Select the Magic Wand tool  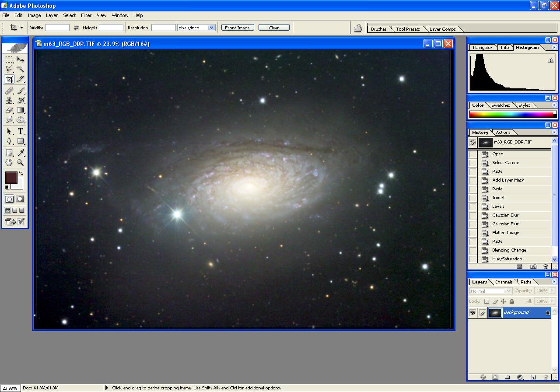coord(21,69)
